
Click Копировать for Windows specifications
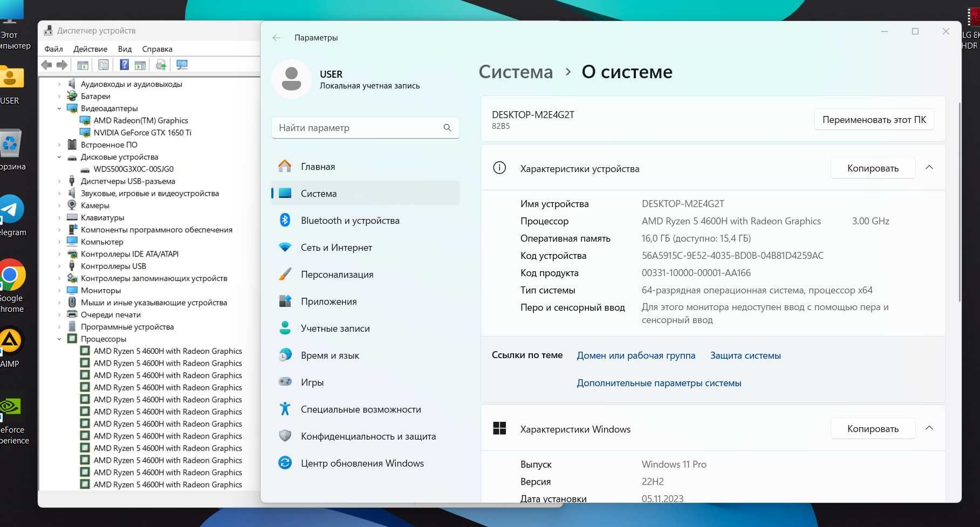[873, 429]
